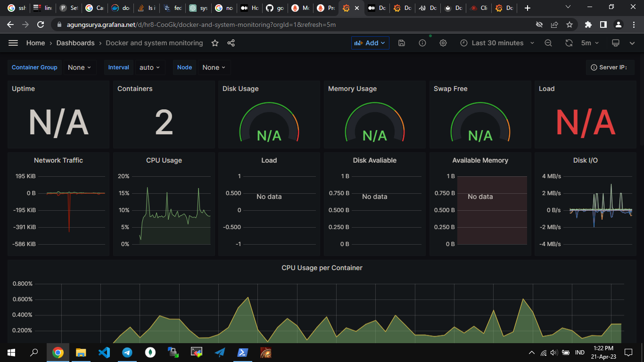
Task: Open the Grafana hamburger navigation menu
Action: [x=13, y=43]
